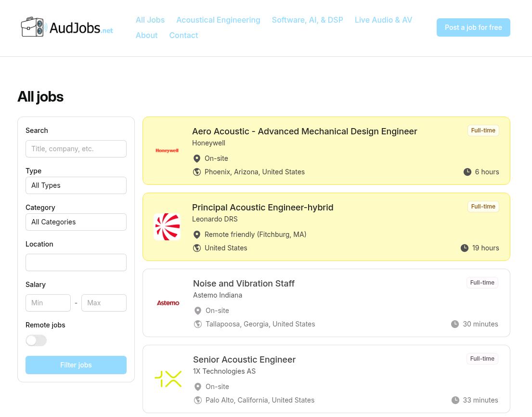Open the All Types dropdown
Image resolution: width=532 pixels, height=417 pixels.
coord(76,185)
